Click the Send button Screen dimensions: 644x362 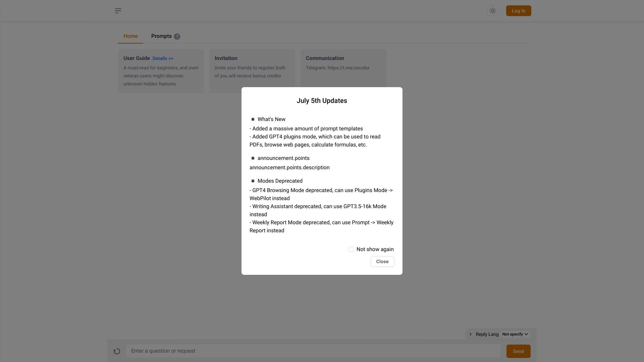[518, 351]
